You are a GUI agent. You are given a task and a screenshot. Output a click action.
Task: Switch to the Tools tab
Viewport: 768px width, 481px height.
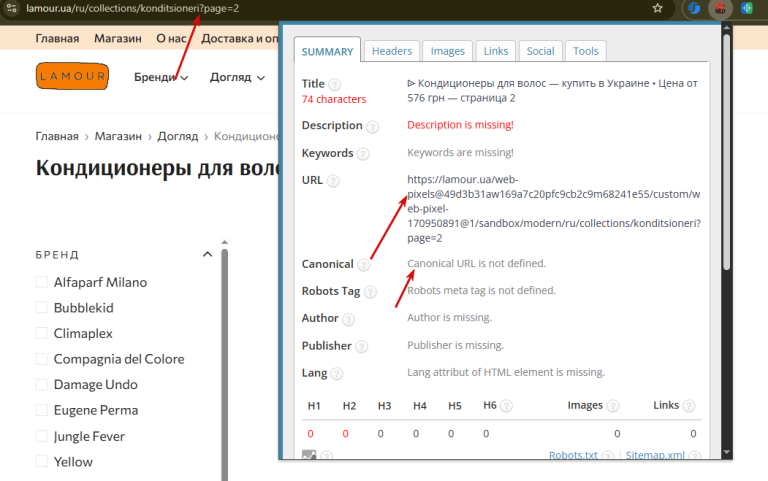pos(585,51)
